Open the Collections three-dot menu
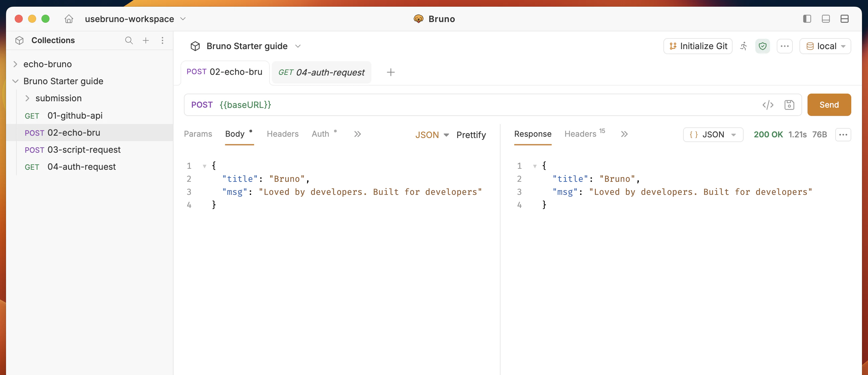Image resolution: width=868 pixels, height=375 pixels. (162, 40)
